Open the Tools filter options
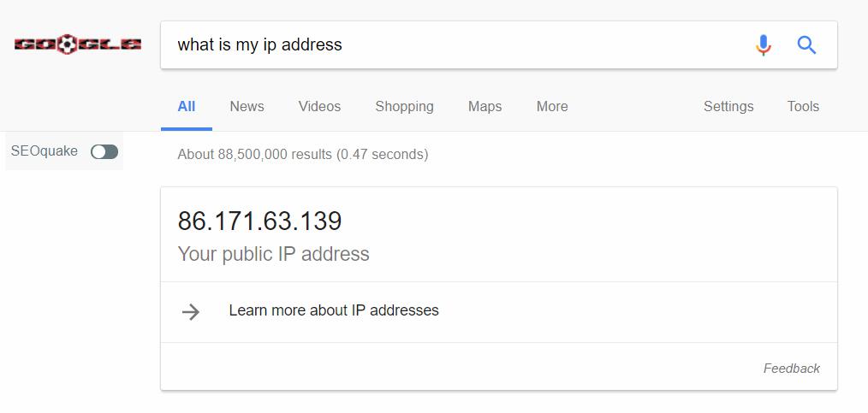 (x=803, y=106)
